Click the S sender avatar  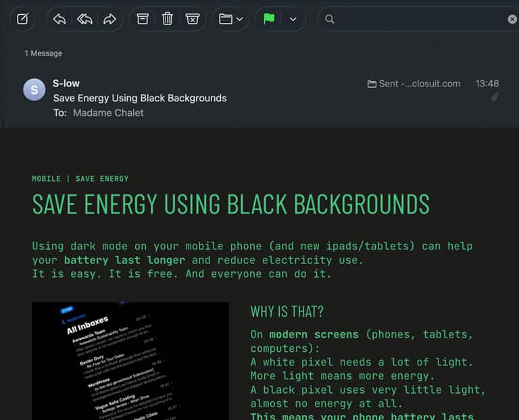point(34,90)
